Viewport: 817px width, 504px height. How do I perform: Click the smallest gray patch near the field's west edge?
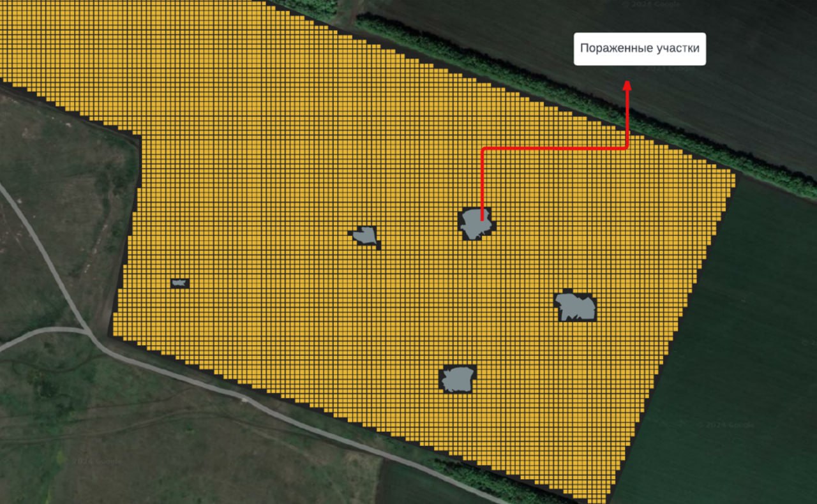179,283
